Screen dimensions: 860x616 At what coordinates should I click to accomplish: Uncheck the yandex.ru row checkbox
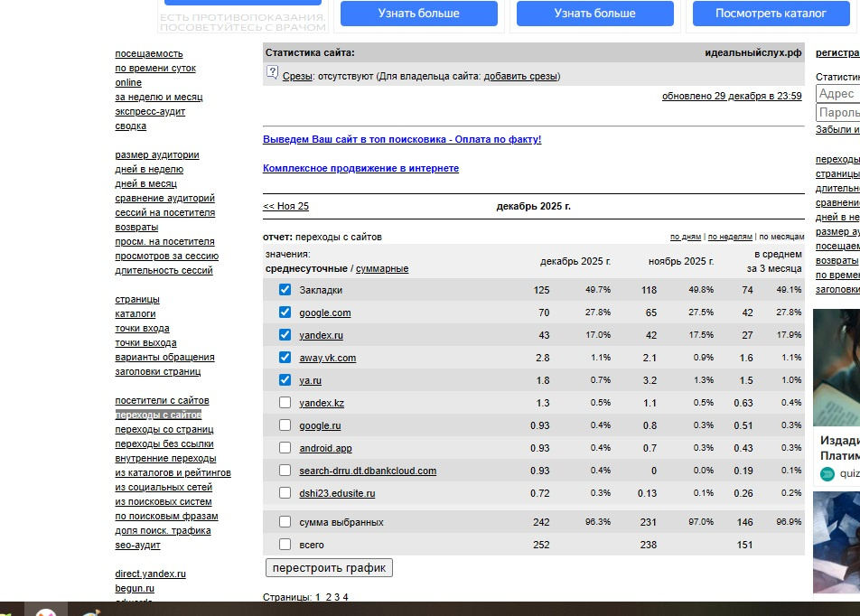pos(285,334)
